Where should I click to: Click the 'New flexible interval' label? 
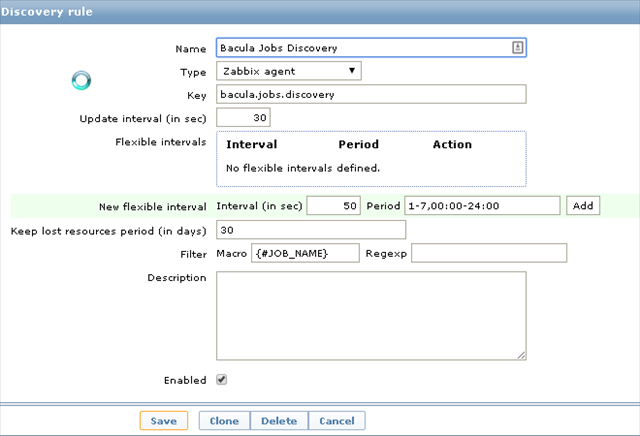click(x=153, y=207)
